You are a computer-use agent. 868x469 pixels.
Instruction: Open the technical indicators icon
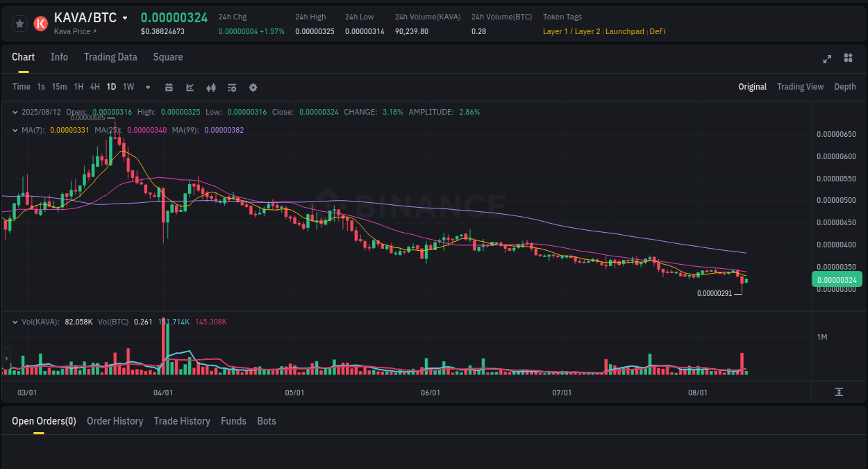(231, 87)
